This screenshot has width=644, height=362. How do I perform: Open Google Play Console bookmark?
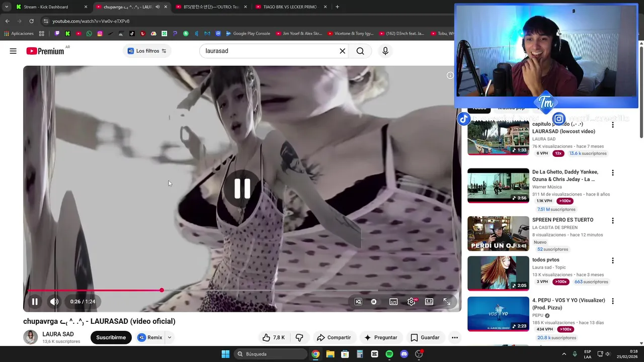248,34
